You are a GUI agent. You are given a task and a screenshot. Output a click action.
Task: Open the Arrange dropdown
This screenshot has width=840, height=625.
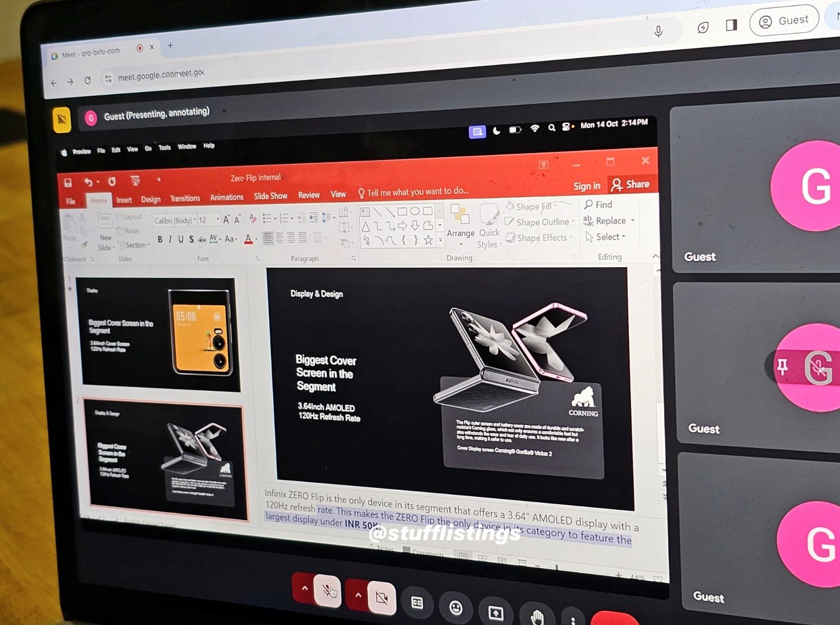coord(460,224)
